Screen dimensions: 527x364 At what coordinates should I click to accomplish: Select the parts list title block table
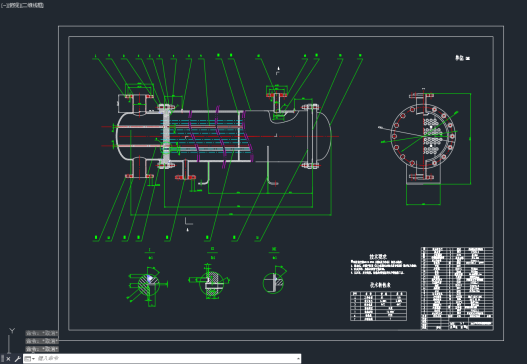coord(457,288)
